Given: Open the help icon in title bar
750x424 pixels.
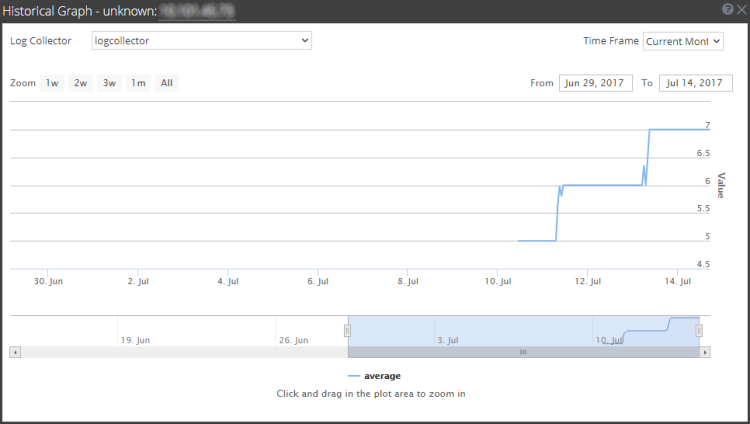Looking at the screenshot, I should point(727,9).
